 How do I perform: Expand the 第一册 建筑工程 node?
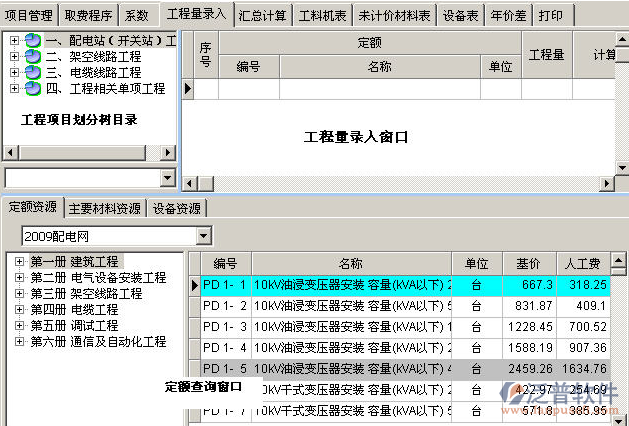pyautogui.click(x=20, y=262)
